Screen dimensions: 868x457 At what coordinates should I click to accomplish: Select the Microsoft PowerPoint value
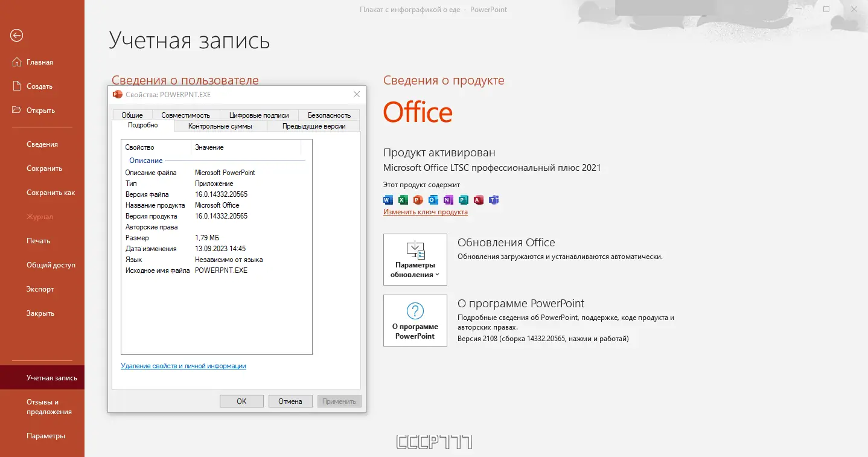225,173
